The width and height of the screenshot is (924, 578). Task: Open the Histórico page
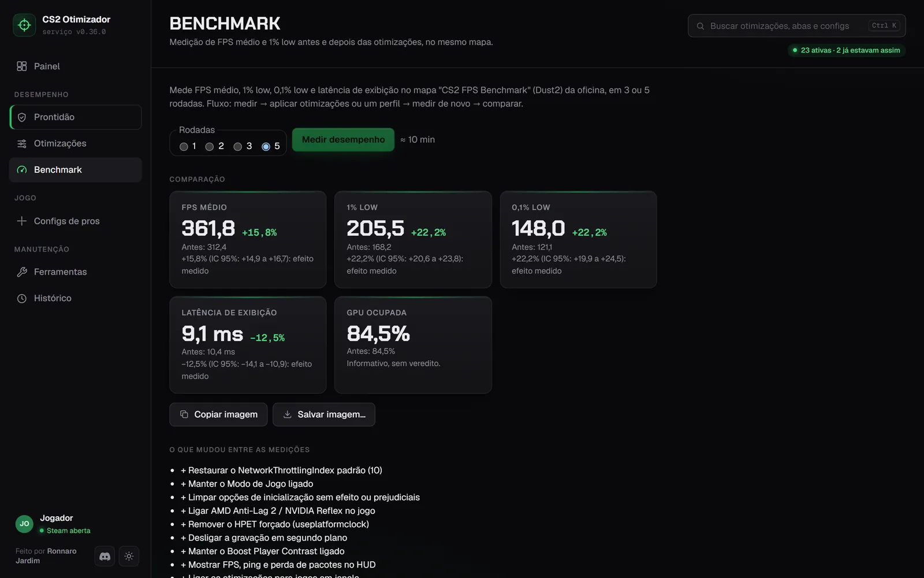pos(76,299)
